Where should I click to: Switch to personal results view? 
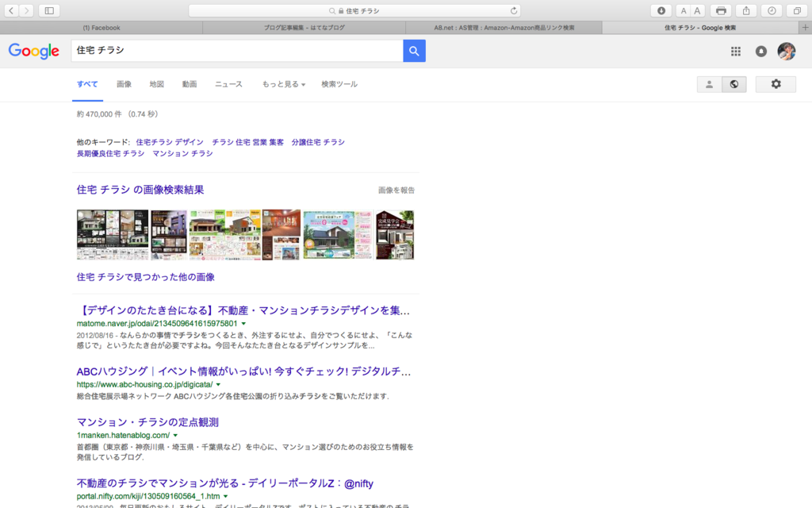point(710,84)
